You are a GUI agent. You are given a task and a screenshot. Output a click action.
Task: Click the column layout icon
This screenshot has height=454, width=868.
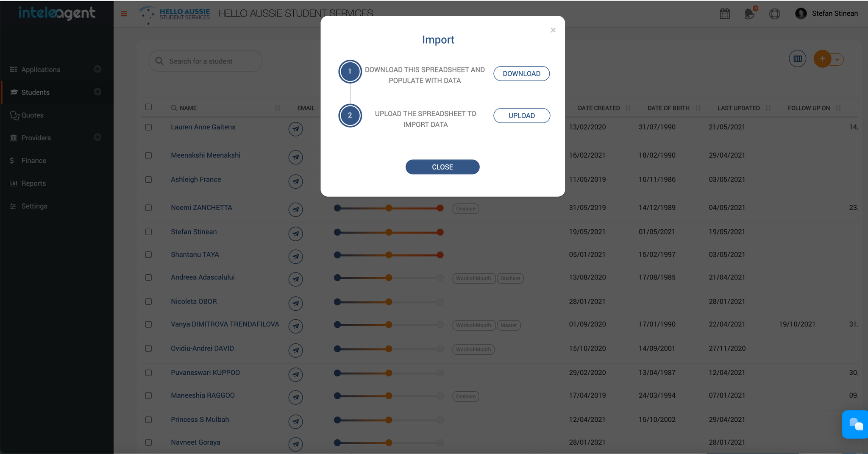pyautogui.click(x=797, y=59)
